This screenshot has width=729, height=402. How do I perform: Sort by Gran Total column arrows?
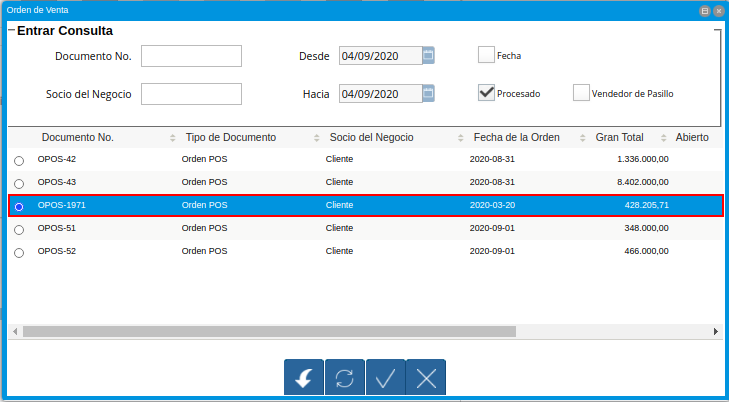(x=663, y=138)
